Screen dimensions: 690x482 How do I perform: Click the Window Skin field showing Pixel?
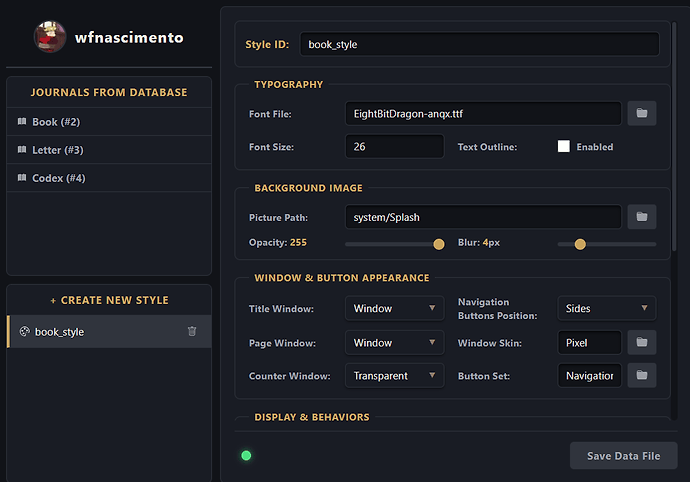pyautogui.click(x=590, y=342)
